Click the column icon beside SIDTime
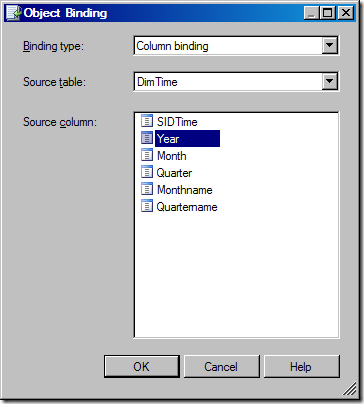 (147, 121)
